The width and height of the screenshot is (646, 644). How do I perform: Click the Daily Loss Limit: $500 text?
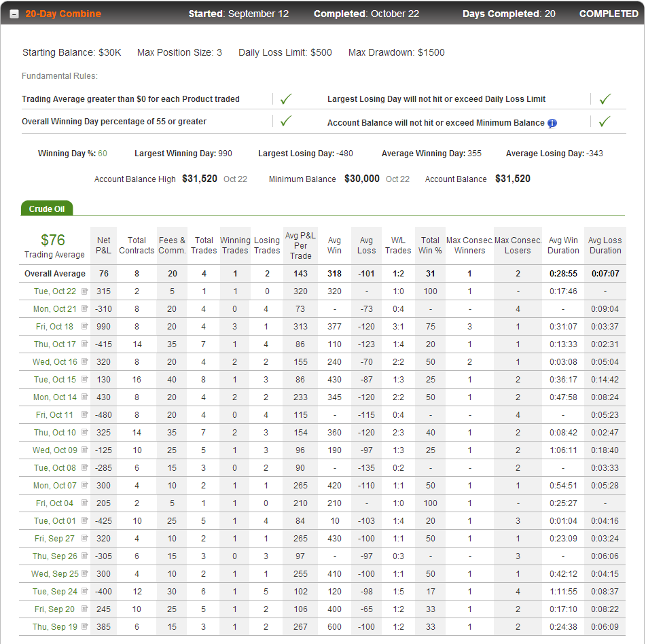click(x=285, y=53)
